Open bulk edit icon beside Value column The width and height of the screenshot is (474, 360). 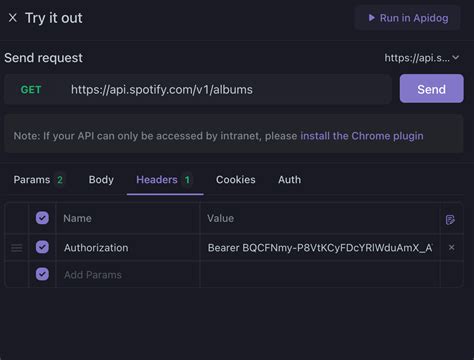(450, 219)
